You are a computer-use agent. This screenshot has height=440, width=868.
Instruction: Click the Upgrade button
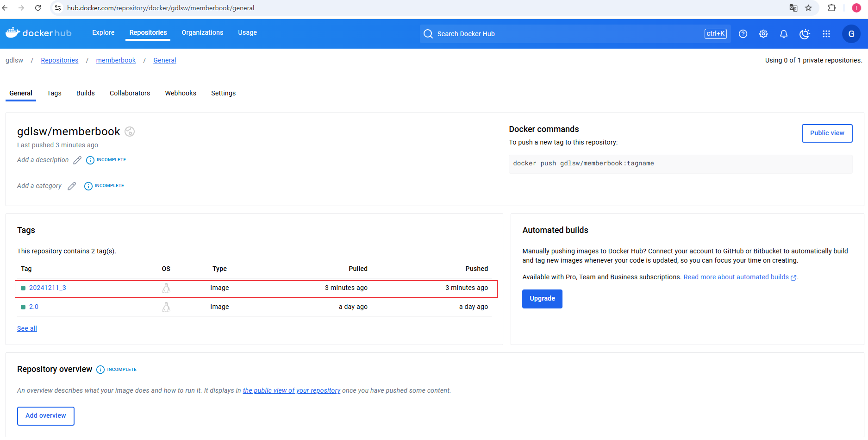[x=542, y=299]
